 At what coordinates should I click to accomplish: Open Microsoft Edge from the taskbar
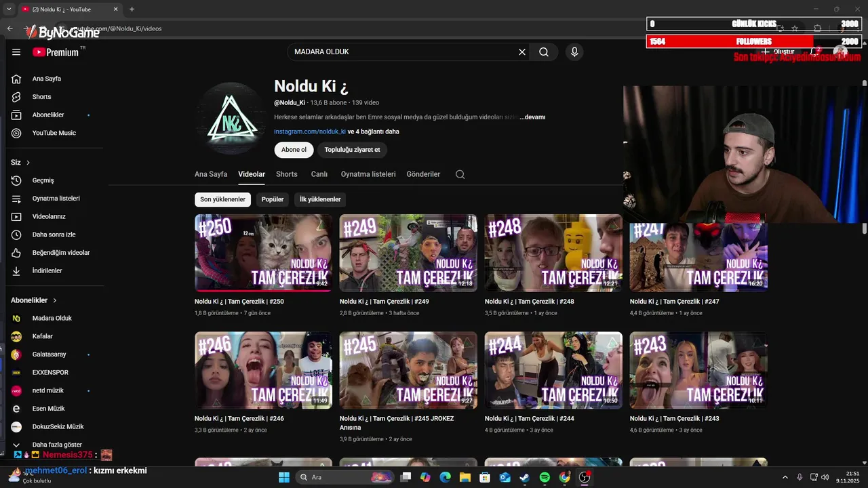point(445,477)
